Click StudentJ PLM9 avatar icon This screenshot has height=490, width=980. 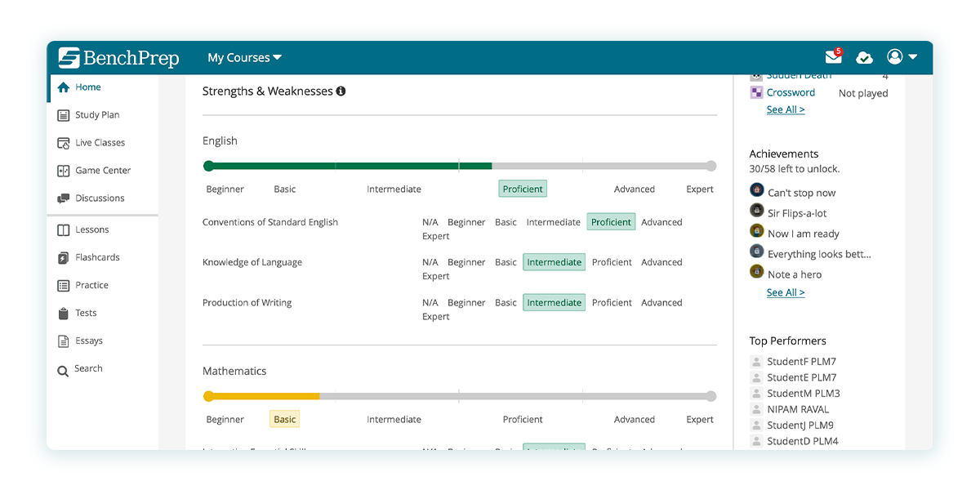point(756,425)
